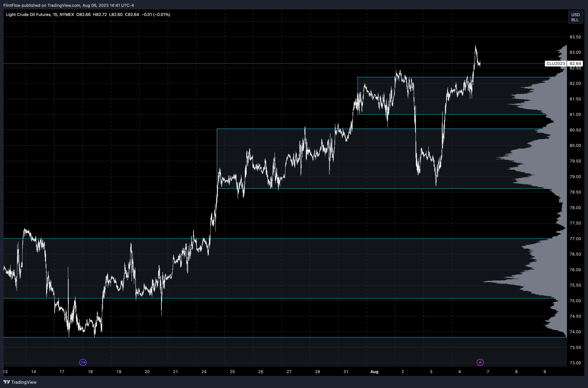Click the 8 date label on time axis
The image size is (588, 388).
516,372
